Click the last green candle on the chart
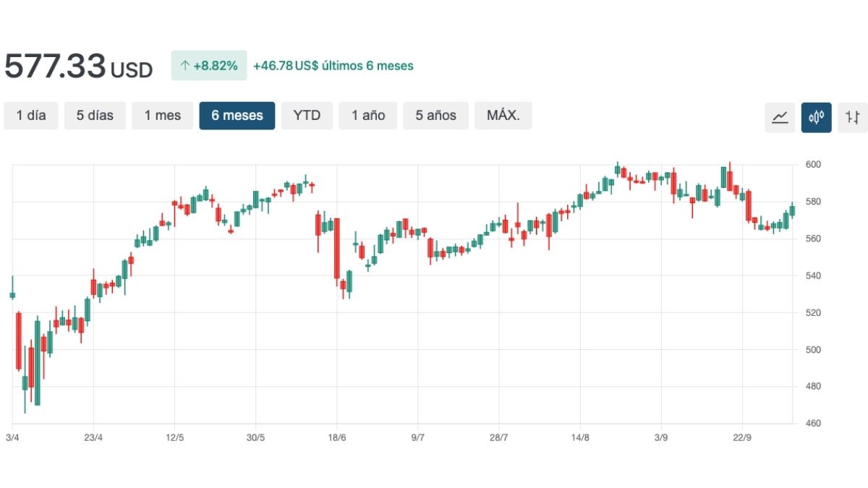The width and height of the screenshot is (868, 488). point(793,210)
